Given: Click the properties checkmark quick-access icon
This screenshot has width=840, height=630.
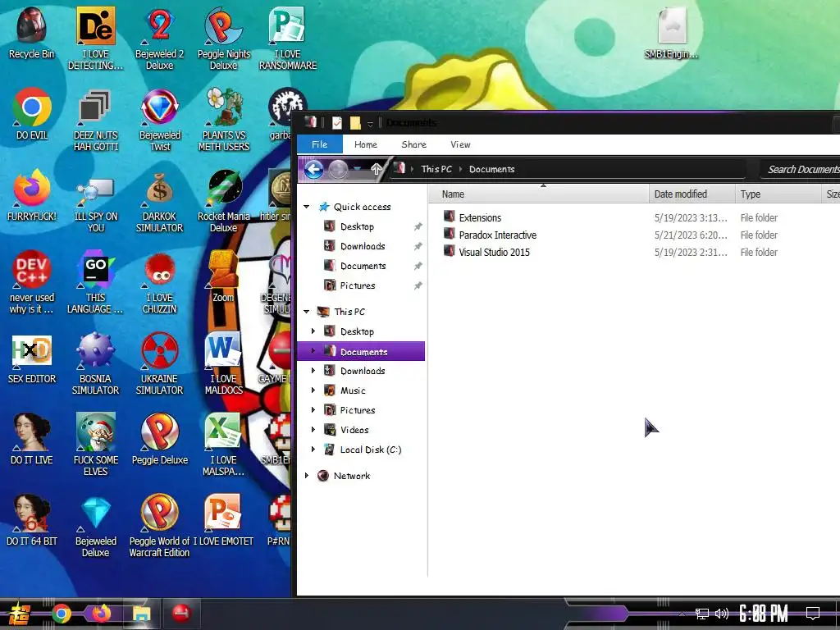Looking at the screenshot, I should pos(337,123).
